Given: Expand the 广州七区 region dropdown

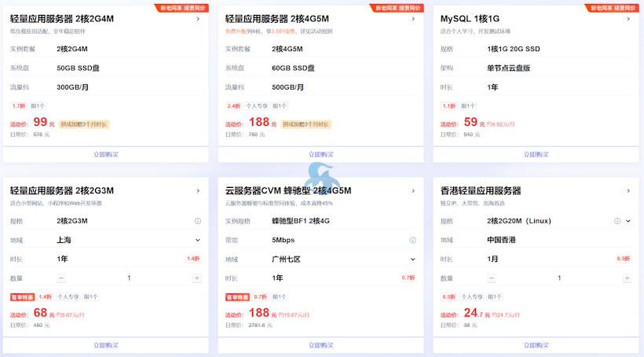Looking at the screenshot, I should [x=413, y=259].
